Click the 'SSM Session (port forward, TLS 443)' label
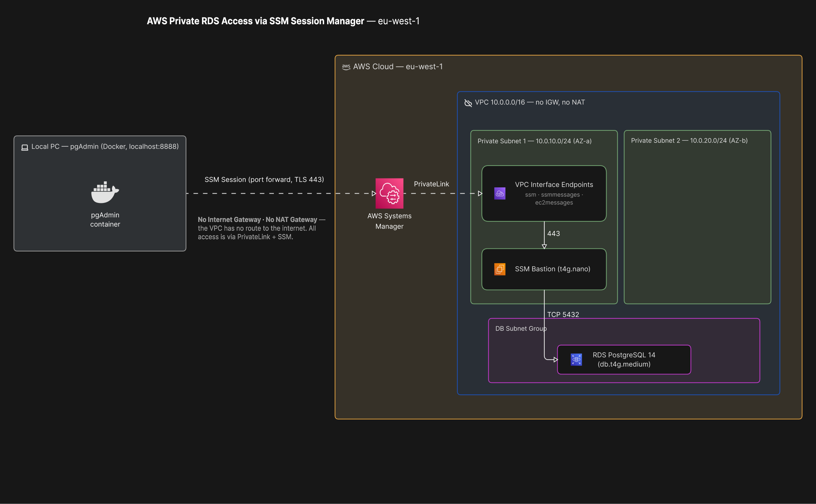 coord(264,180)
